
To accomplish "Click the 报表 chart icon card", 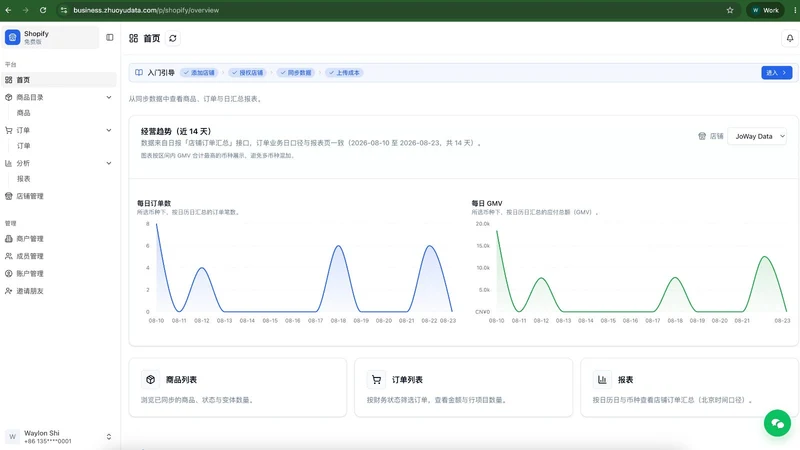I will coord(602,380).
